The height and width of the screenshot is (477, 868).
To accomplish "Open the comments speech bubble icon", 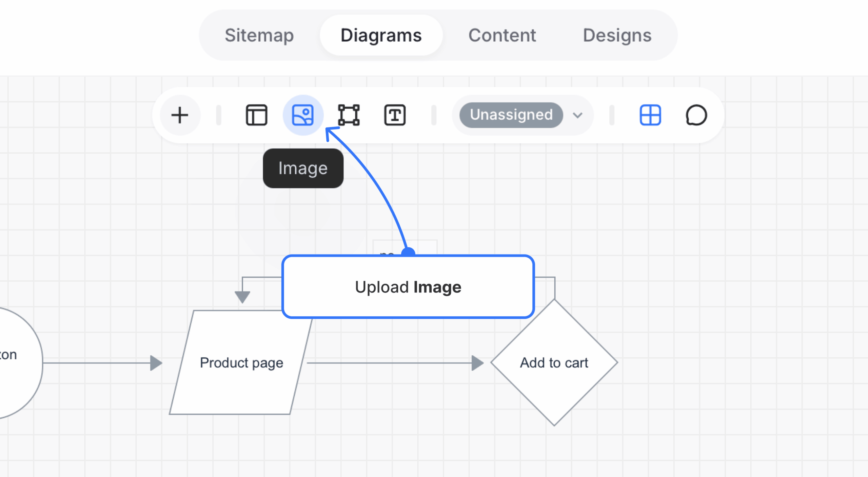I will [696, 115].
